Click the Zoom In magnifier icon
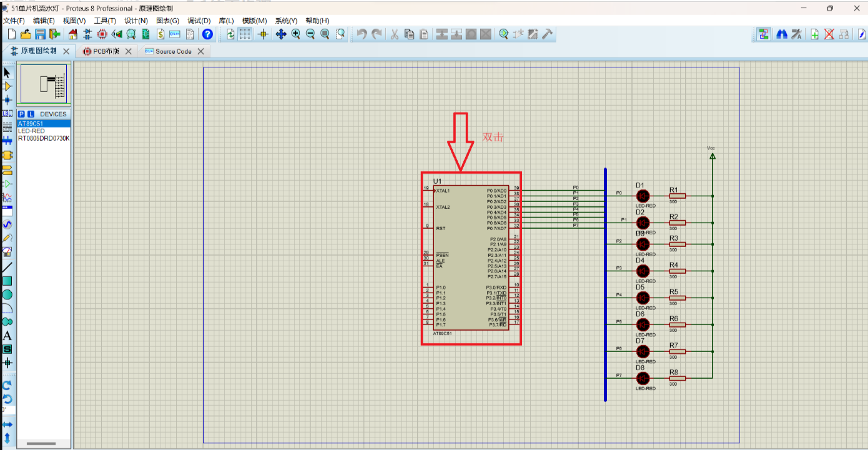Viewport: 868px width, 450px height. [295, 34]
